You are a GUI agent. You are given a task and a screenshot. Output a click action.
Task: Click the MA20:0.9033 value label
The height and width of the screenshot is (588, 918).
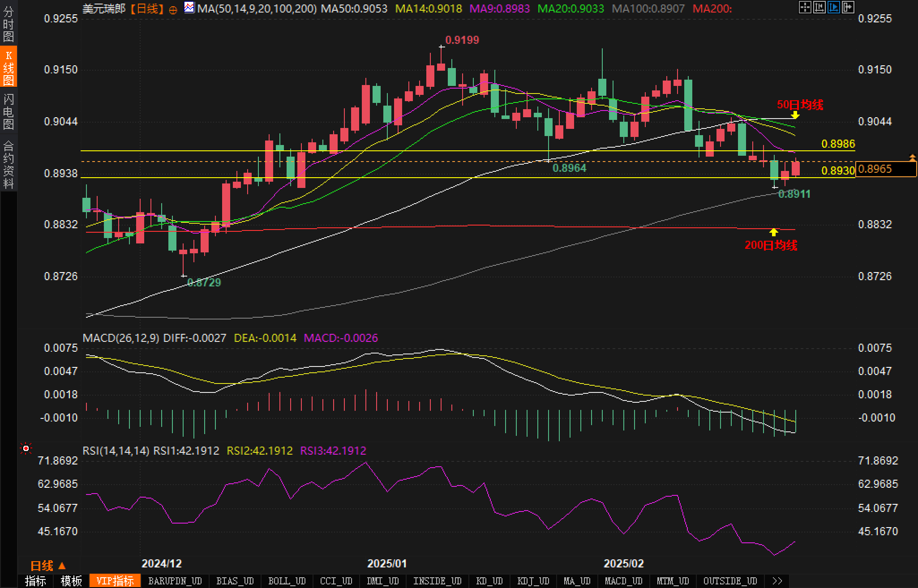click(571, 9)
